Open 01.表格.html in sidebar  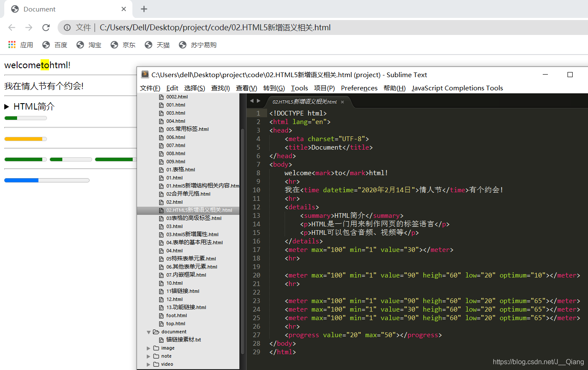coord(180,170)
